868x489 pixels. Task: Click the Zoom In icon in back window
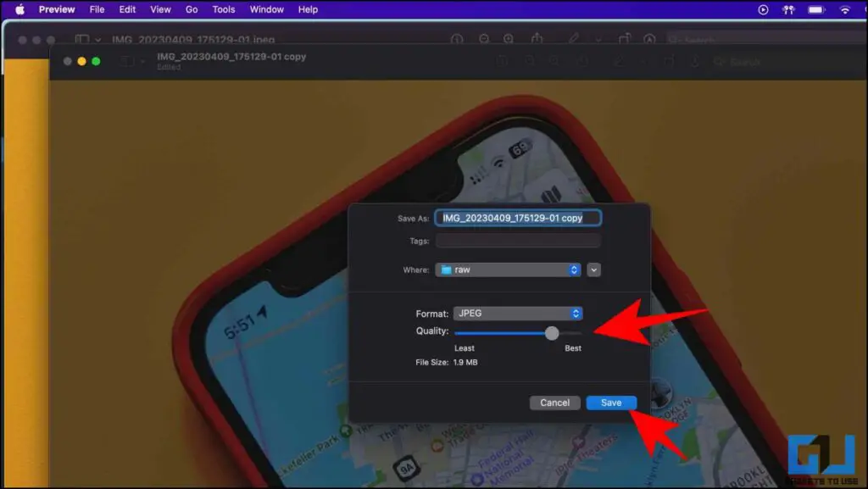(x=509, y=39)
